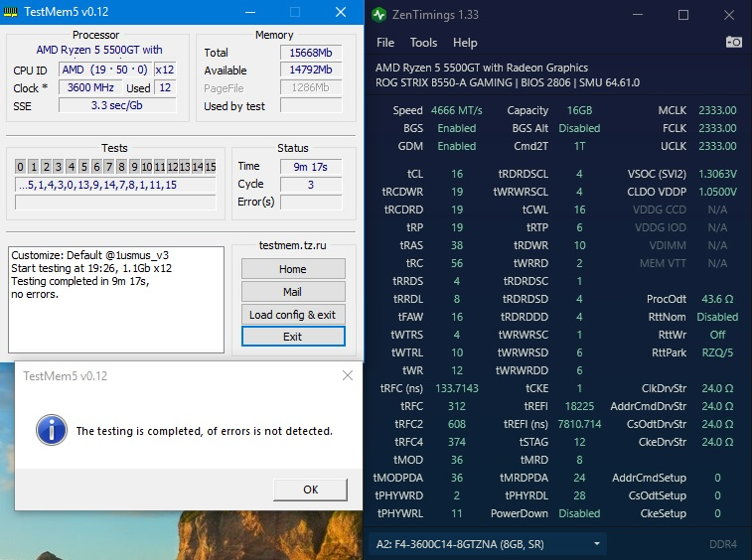Screen dimensions: 752x560
Task: Open the File menu in ZenTimings
Action: point(385,43)
